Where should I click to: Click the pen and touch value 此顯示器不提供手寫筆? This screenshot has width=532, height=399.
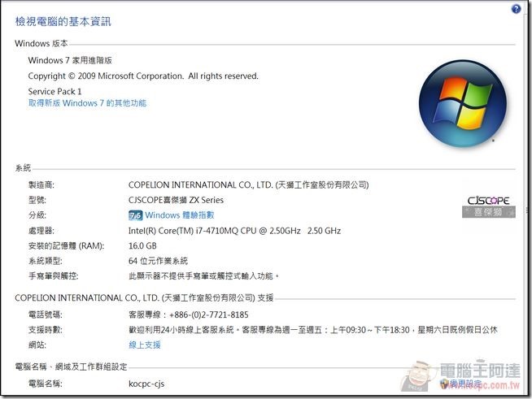203,276
